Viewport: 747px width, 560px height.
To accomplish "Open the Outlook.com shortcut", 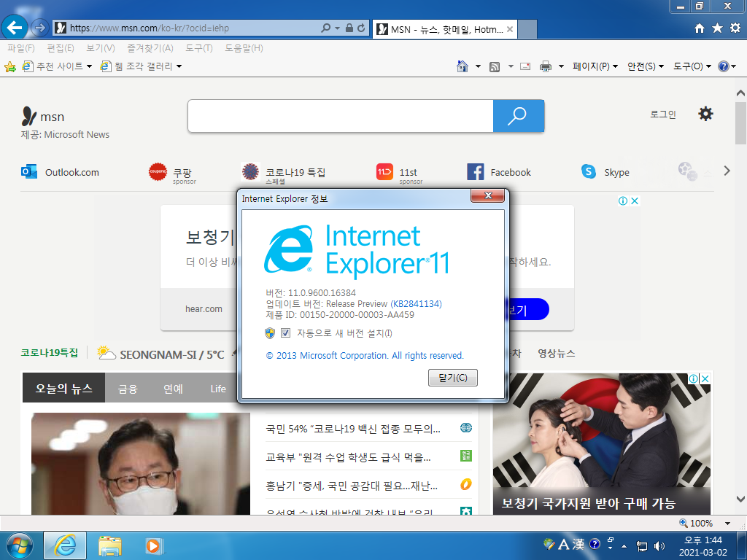I will [x=60, y=172].
